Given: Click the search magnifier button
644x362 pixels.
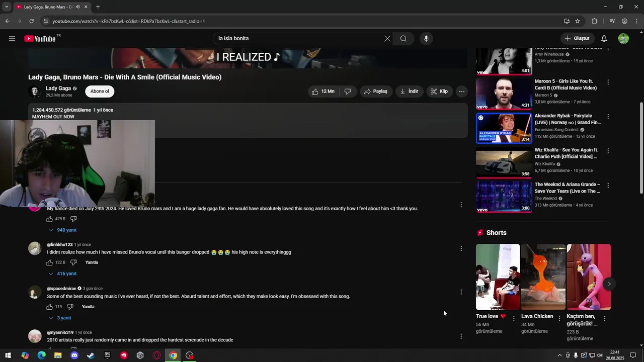Looking at the screenshot, I should 404,39.
